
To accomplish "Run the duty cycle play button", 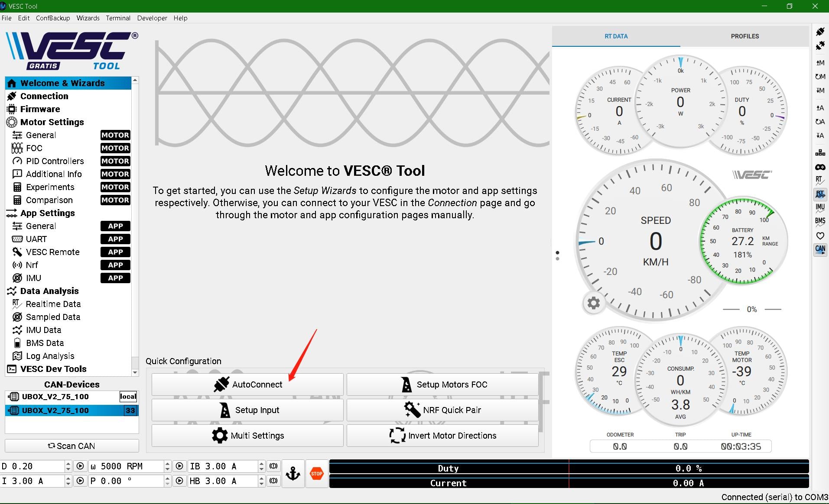I will (x=80, y=466).
